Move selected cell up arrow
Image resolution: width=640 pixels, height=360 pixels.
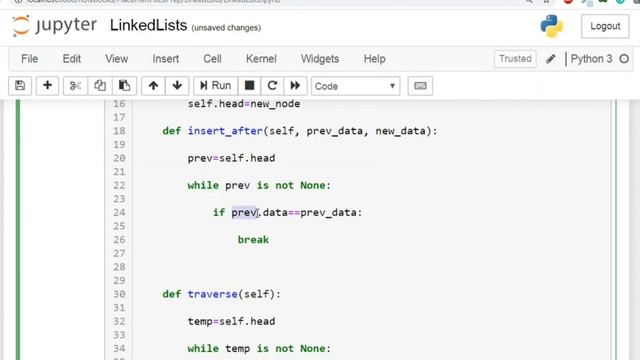pyautogui.click(x=153, y=86)
